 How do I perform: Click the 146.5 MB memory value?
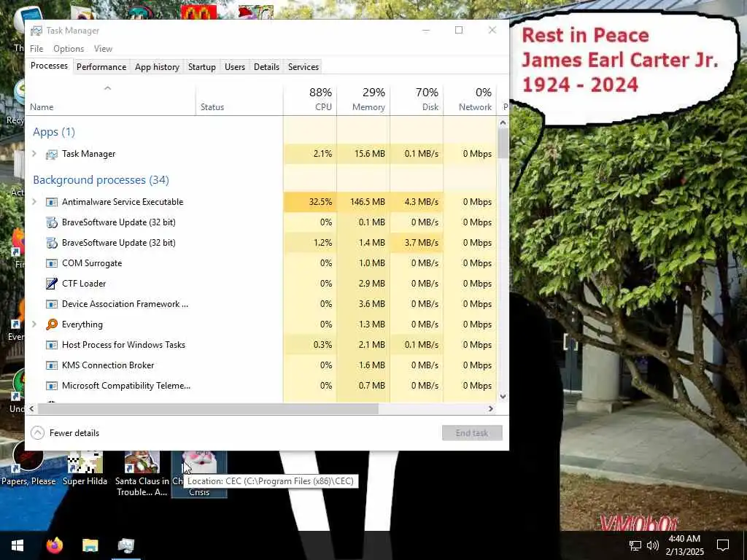368,202
